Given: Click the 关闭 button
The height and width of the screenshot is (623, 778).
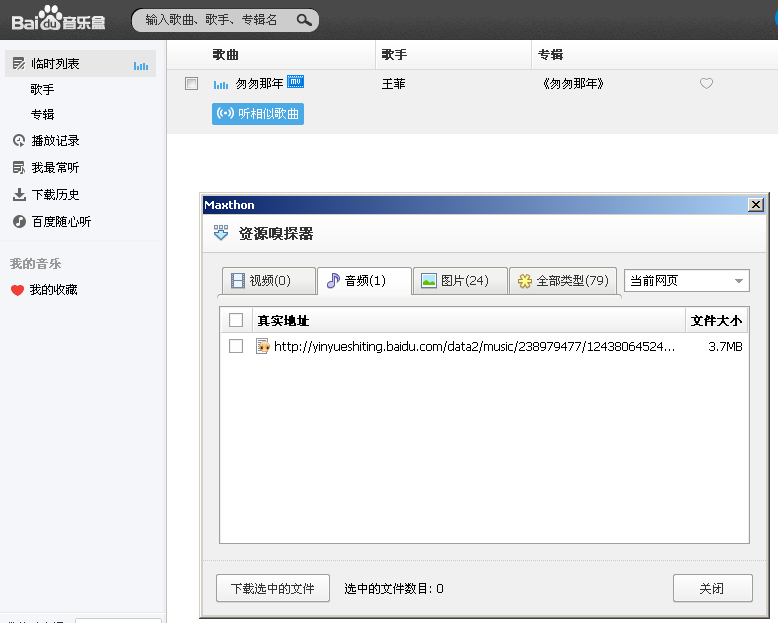Looking at the screenshot, I should [x=713, y=588].
